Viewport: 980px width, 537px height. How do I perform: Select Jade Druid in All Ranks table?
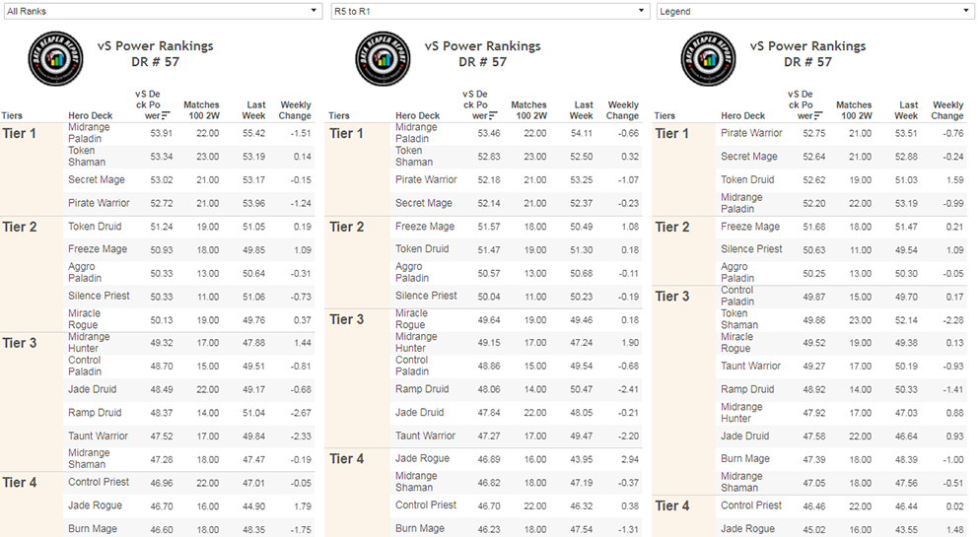click(x=92, y=389)
